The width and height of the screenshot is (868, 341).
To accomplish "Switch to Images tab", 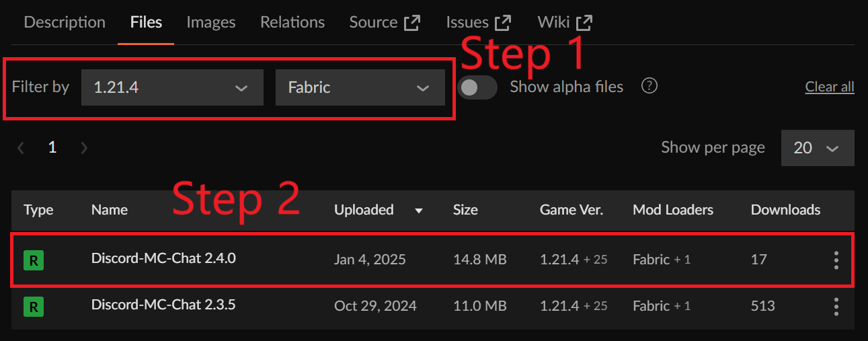I will 211,22.
